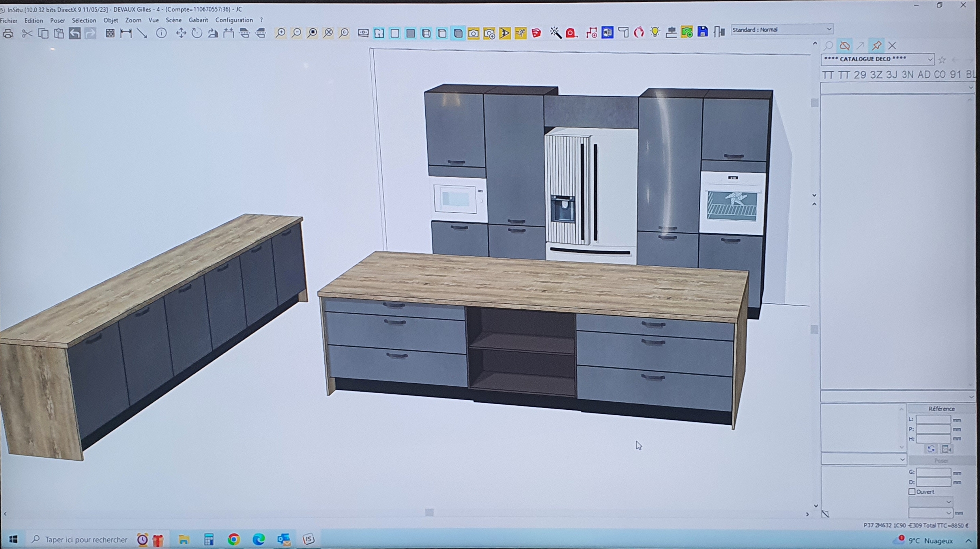Viewport: 980px width, 549px height.
Task: Click the 3Z catalogue code link
Action: 876,75
